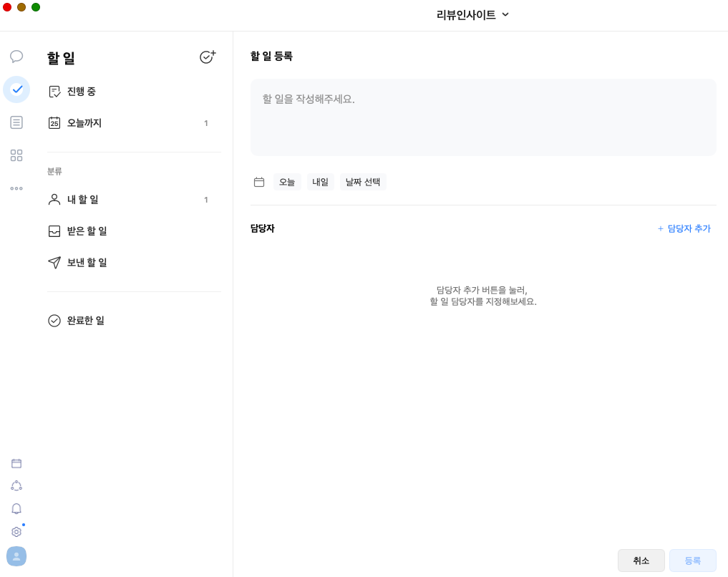Open the organization chart icon at bottom

(16, 485)
